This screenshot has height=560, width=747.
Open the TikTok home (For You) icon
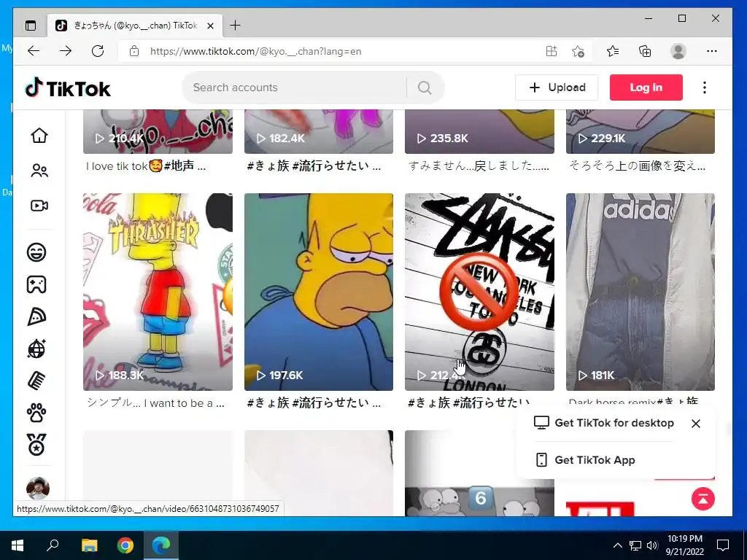pos(39,135)
